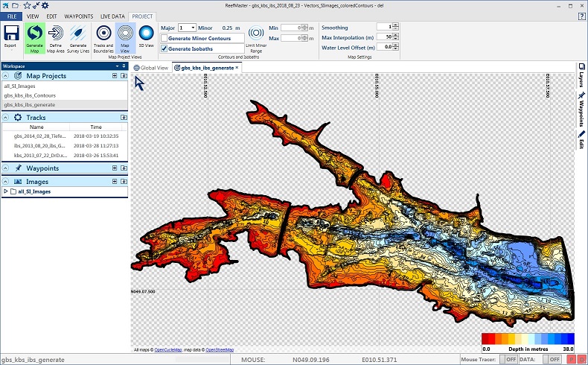Open the Define Map Area tool
Image resolution: width=588 pixels, height=365 pixels.
point(56,36)
